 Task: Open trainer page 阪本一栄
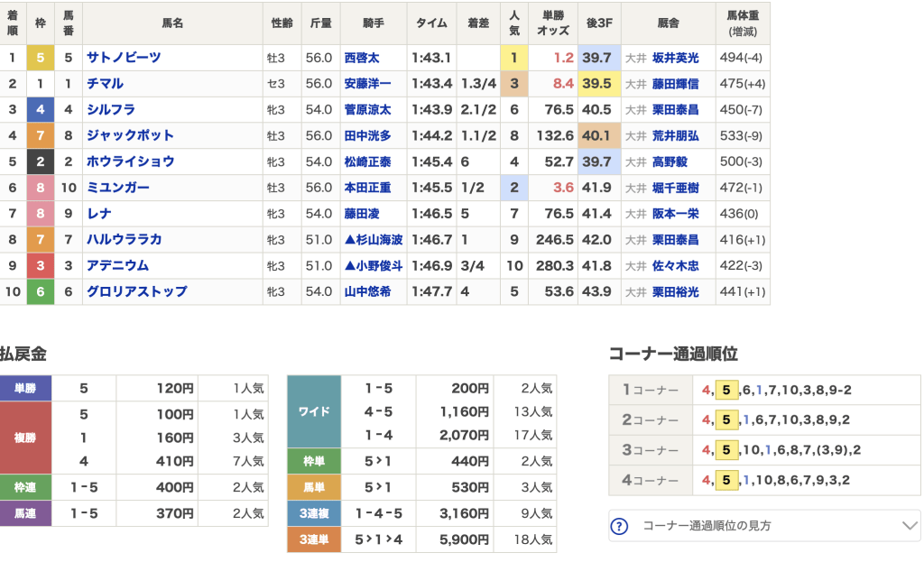(x=675, y=213)
